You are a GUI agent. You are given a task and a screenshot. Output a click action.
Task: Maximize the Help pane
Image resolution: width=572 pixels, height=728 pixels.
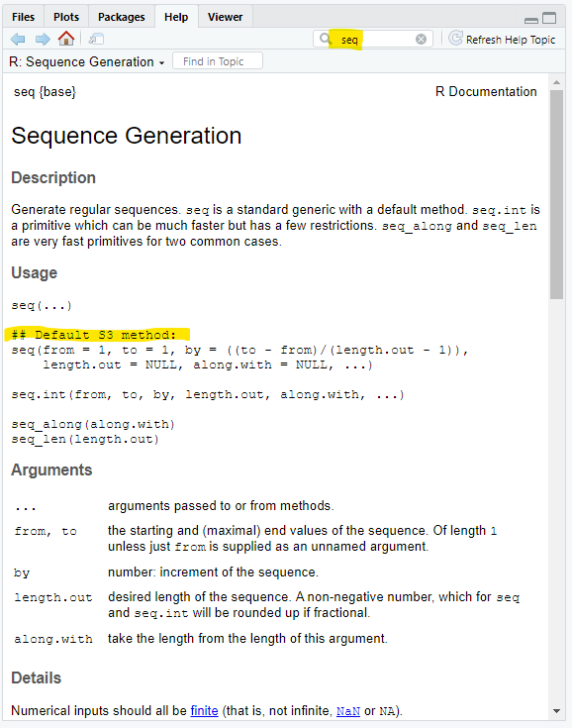[x=549, y=18]
